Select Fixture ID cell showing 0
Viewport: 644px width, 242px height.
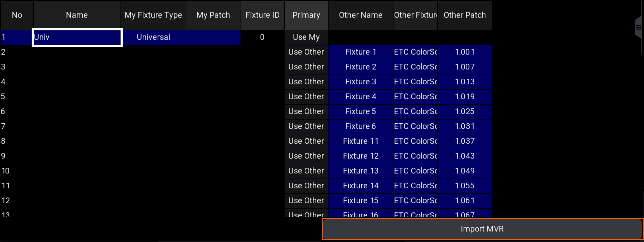click(x=262, y=37)
